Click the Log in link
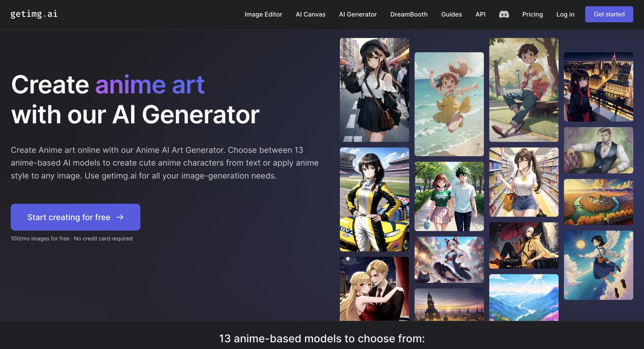The width and height of the screenshot is (644, 349). (565, 14)
